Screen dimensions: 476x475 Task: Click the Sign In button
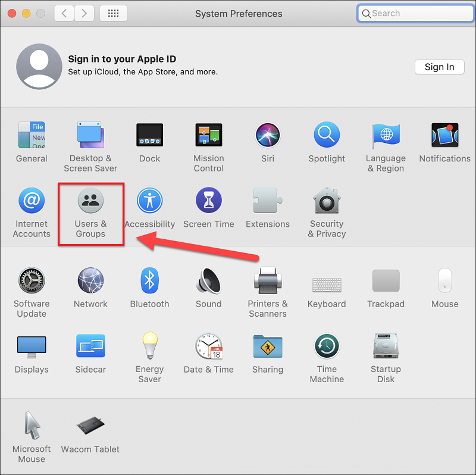click(x=439, y=67)
